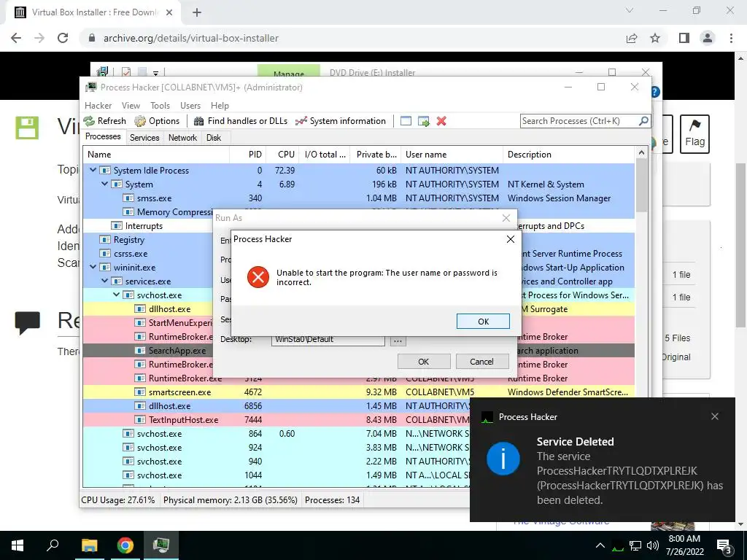Click the Flag button on the archive.org page
Screen dimensions: 747x560
point(694,134)
